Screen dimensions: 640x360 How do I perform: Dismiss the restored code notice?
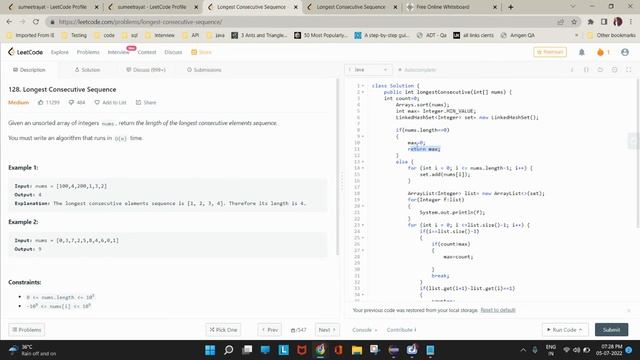(x=629, y=311)
